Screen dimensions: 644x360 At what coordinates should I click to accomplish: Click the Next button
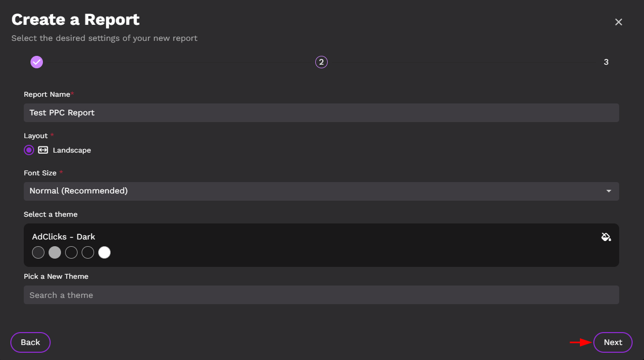click(613, 342)
